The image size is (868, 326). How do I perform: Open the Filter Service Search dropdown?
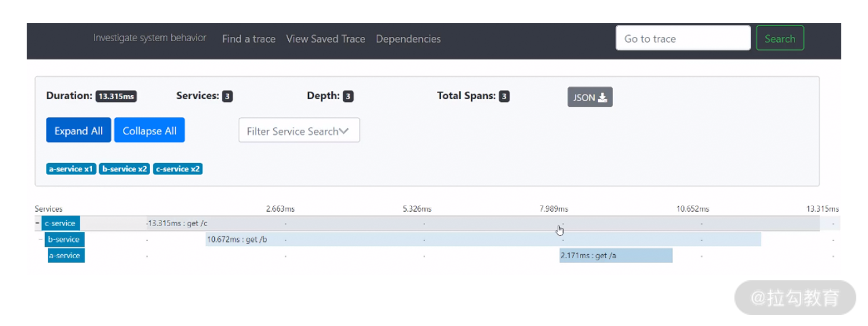299,130
